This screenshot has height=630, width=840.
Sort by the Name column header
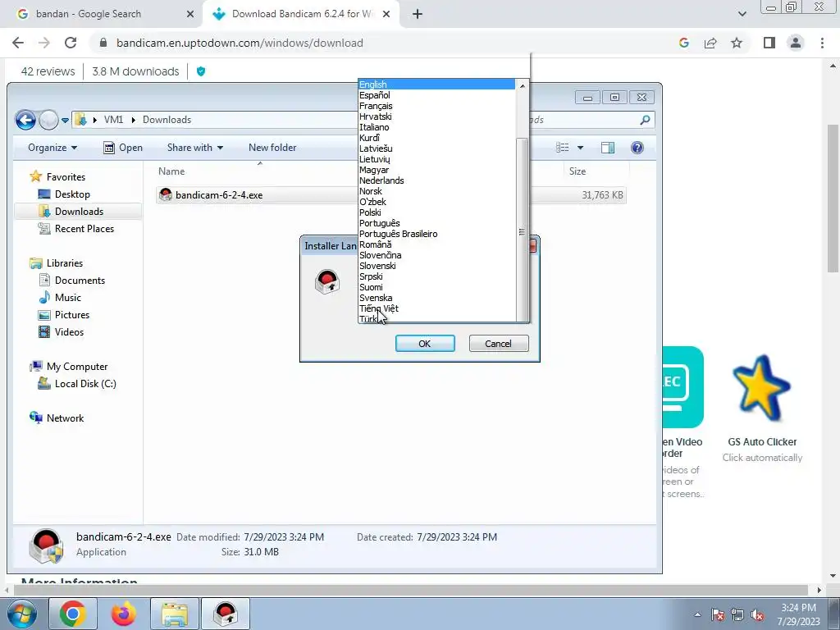tap(171, 171)
